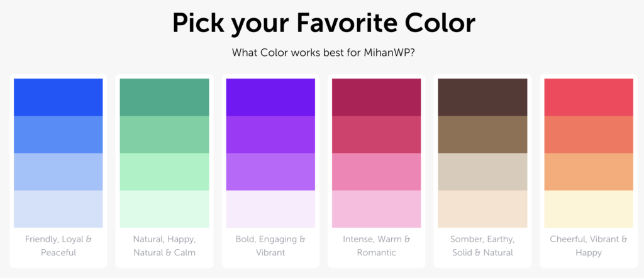This screenshot has height=278, width=644.
Task: Click the peach orange third swatch
Action: pyautogui.click(x=589, y=172)
